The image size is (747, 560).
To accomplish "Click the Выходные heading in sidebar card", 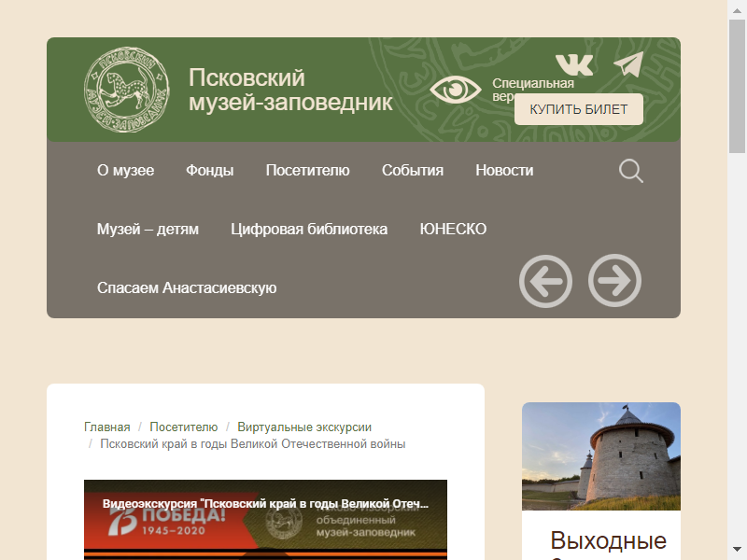I will 609,540.
